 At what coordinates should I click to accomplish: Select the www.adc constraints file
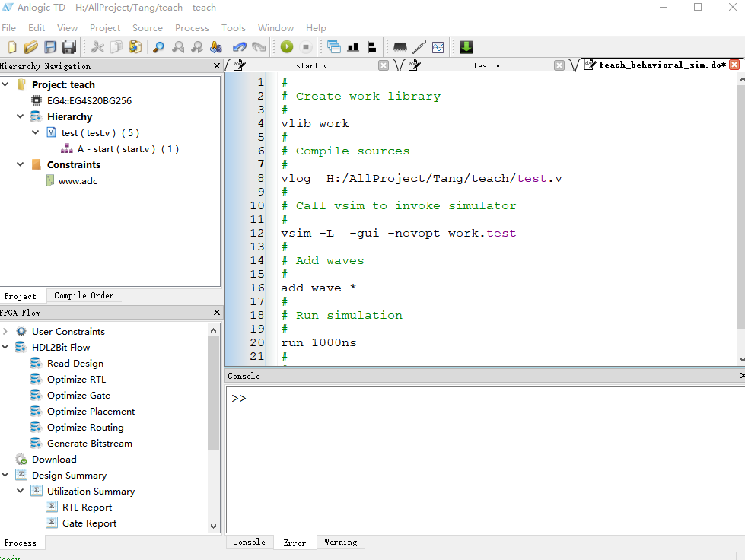(x=78, y=181)
